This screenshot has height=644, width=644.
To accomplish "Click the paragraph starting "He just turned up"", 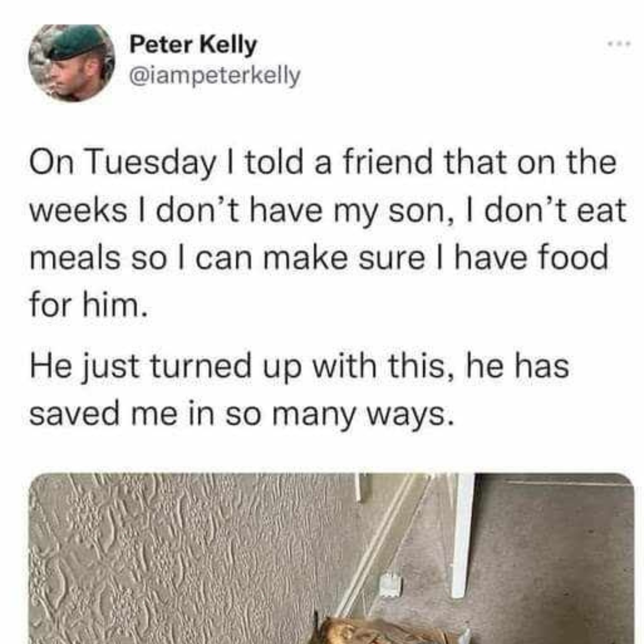I will (x=299, y=390).
